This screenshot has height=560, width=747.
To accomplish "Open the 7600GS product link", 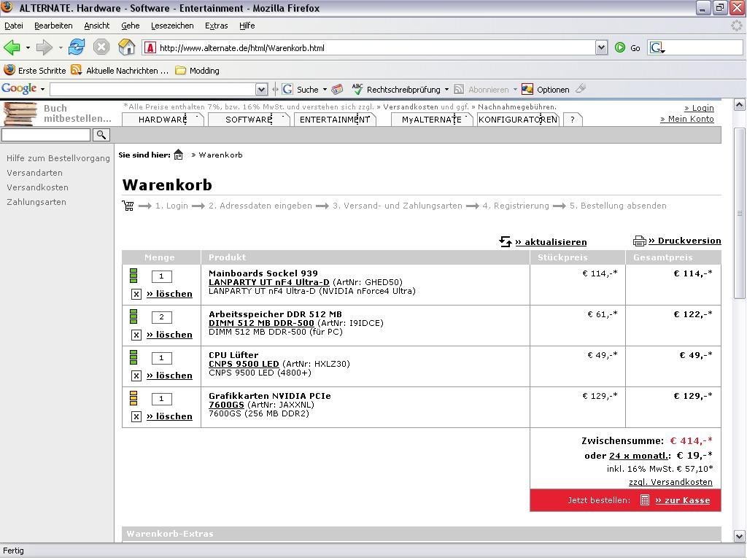I will pos(226,405).
